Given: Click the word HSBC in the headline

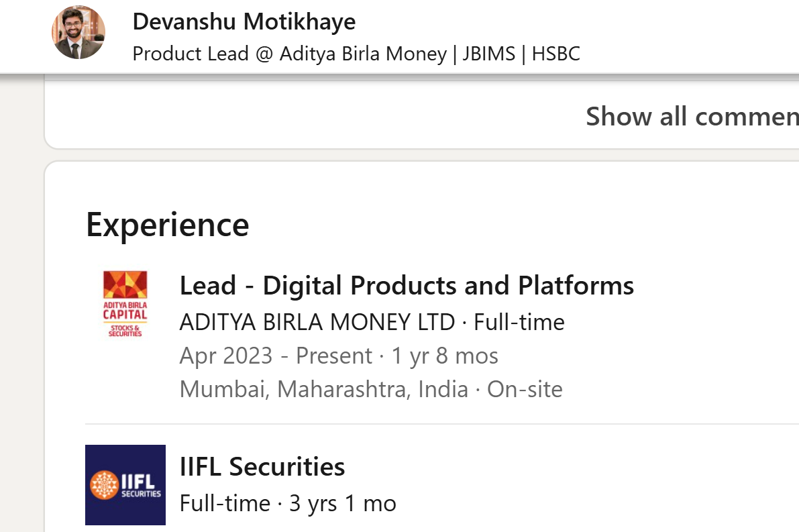Looking at the screenshot, I should coord(556,54).
